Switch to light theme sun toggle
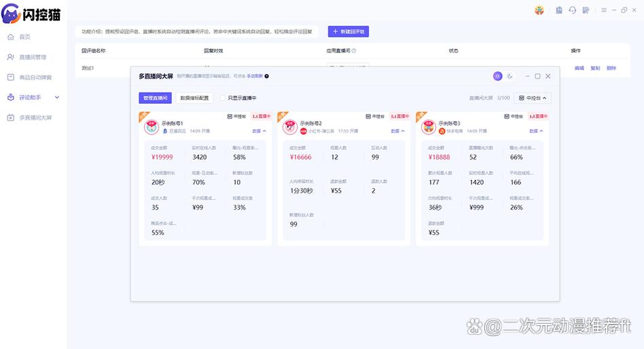Viewport: 644px width, 349px height. (x=498, y=76)
